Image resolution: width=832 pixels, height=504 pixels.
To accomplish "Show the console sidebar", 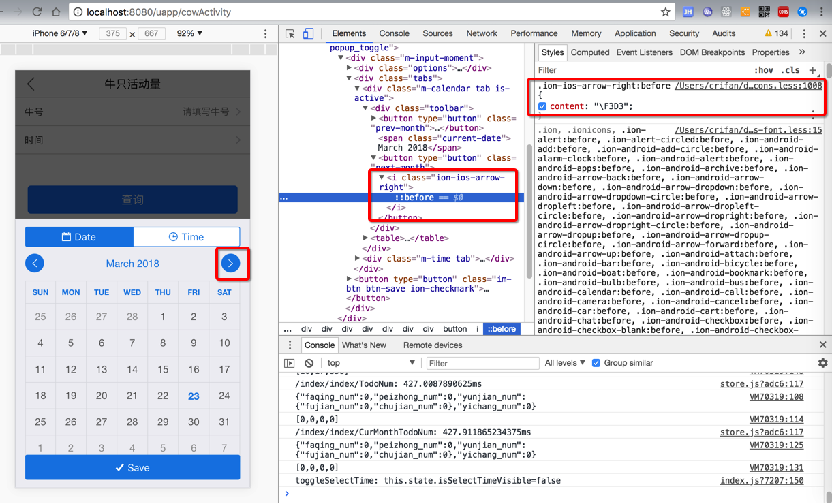I will pyautogui.click(x=290, y=363).
